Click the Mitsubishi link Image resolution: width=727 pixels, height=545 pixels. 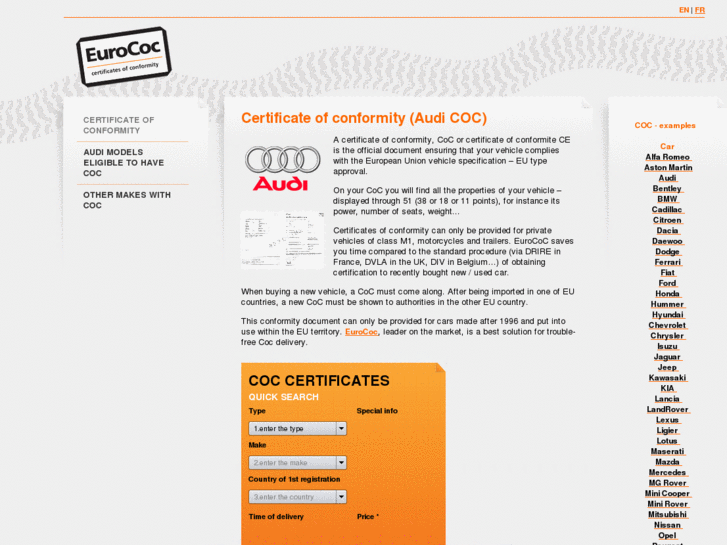[668, 514]
